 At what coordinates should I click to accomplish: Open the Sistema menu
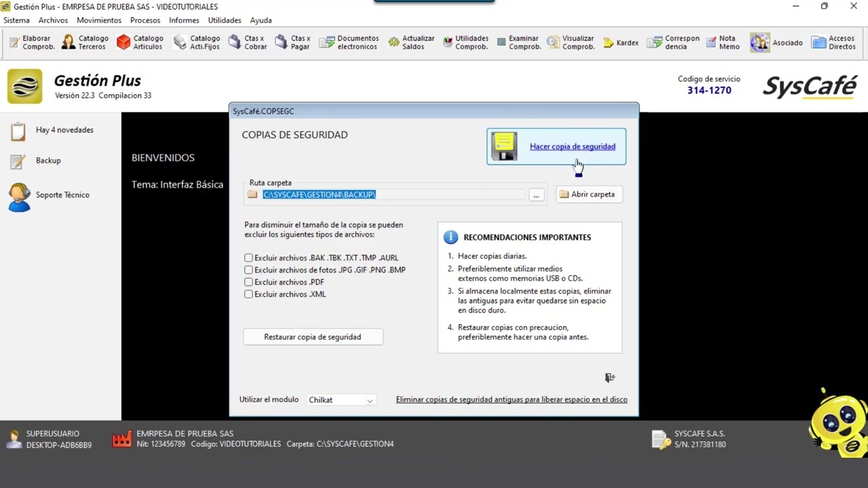point(17,20)
